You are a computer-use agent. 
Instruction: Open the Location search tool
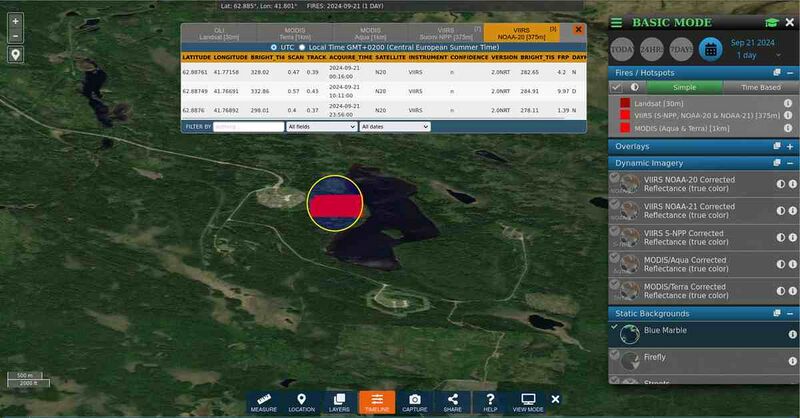pyautogui.click(x=301, y=402)
